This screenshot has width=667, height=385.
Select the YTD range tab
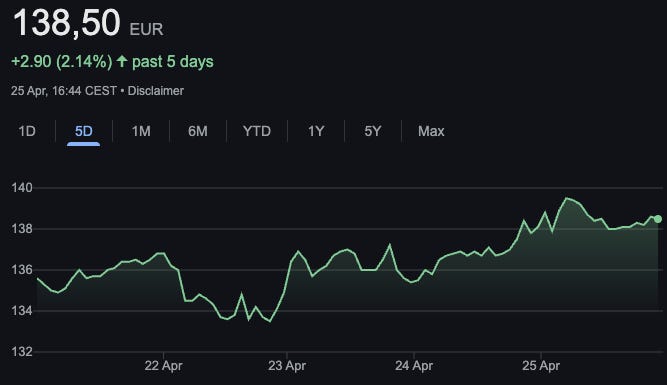[257, 131]
